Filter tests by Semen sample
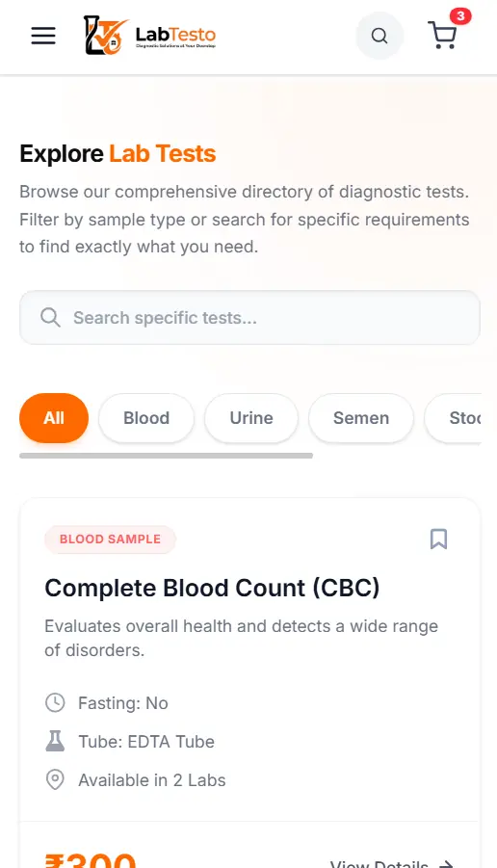Viewport: 497px width, 868px height. (x=361, y=418)
